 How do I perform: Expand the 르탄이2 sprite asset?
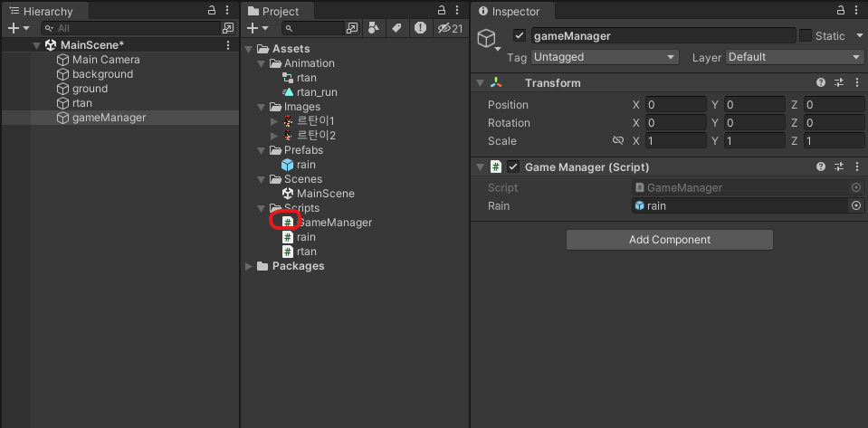(273, 136)
